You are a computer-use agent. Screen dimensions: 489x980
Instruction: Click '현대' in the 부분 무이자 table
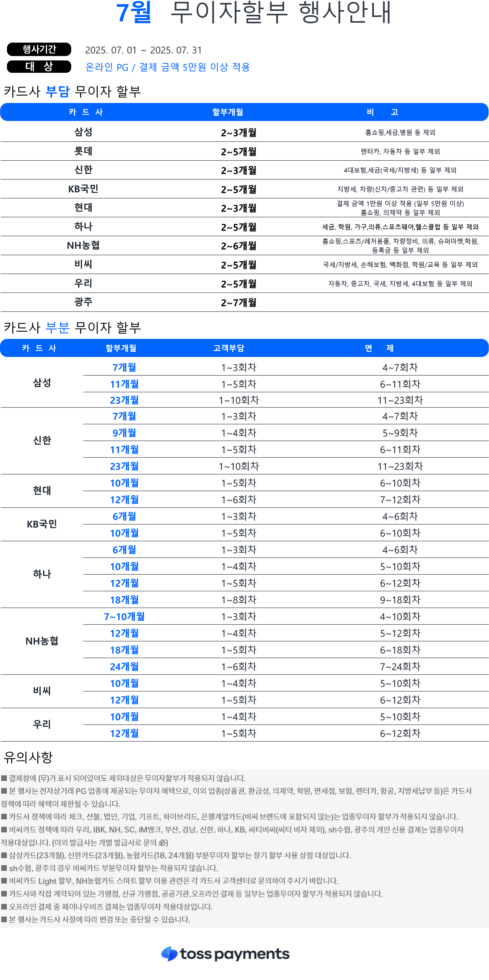(x=42, y=491)
